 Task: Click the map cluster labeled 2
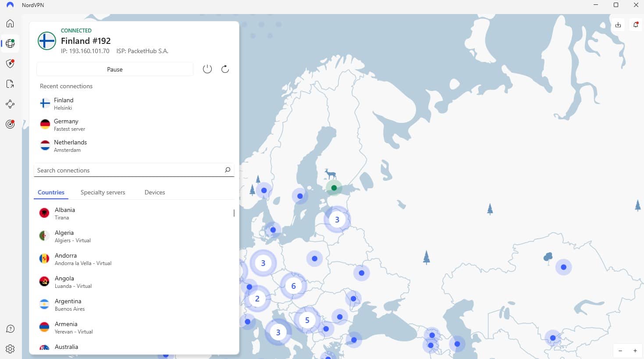click(257, 299)
